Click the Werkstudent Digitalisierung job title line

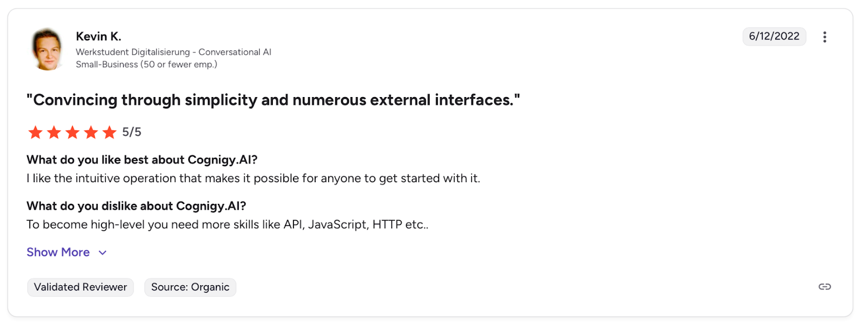(173, 52)
